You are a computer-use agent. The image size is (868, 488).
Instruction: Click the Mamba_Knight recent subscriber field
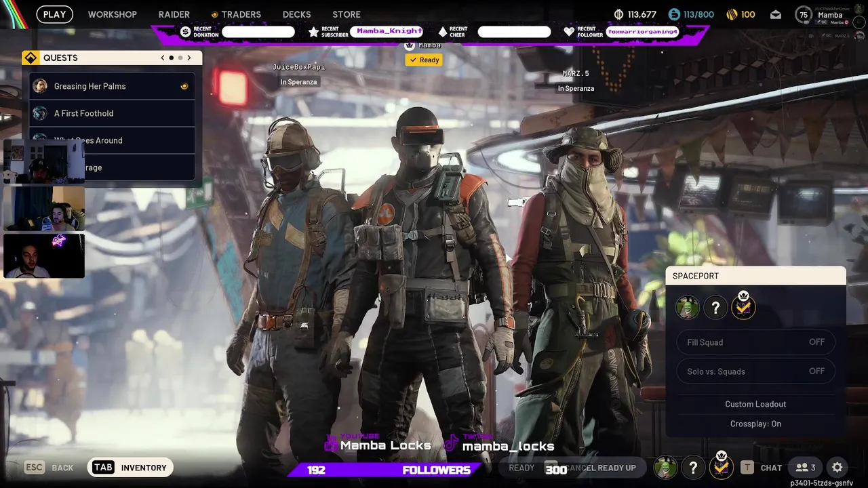click(x=387, y=32)
